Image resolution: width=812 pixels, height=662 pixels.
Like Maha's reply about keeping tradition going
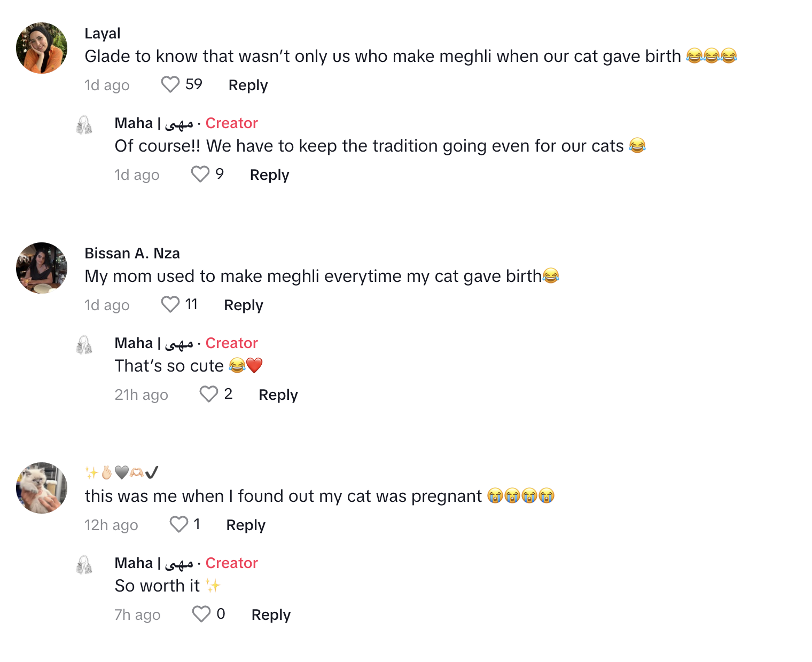click(200, 174)
